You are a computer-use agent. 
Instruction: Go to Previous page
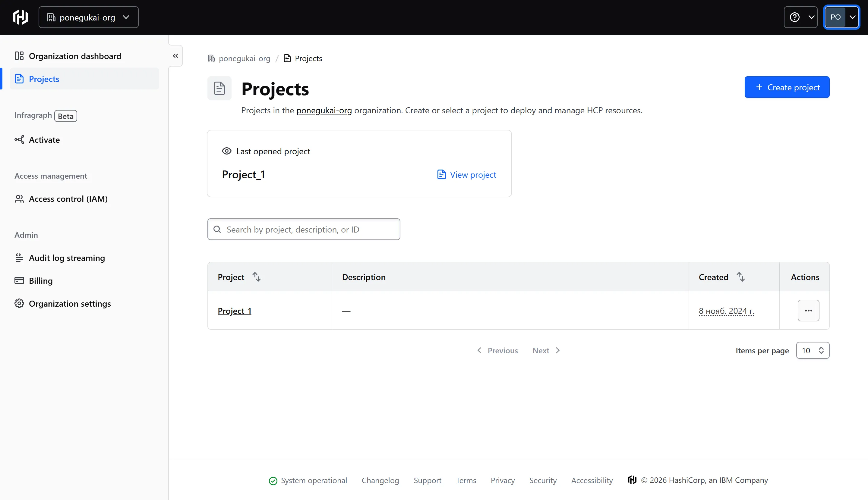497,351
